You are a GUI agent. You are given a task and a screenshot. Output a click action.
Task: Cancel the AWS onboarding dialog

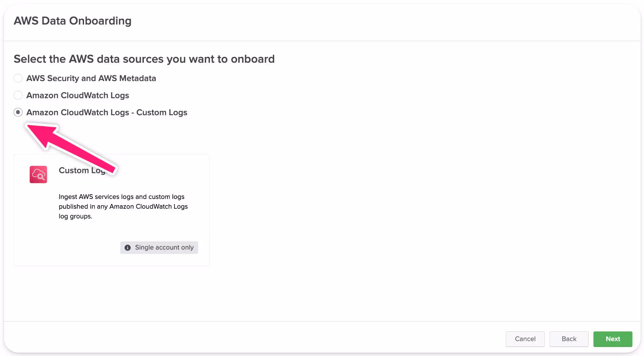525,339
